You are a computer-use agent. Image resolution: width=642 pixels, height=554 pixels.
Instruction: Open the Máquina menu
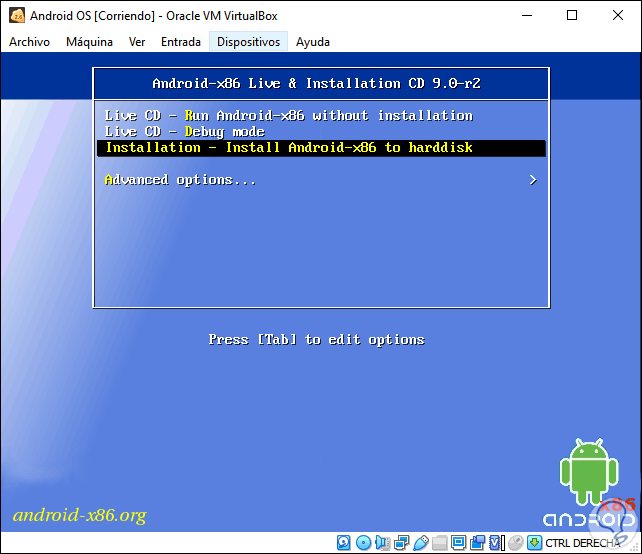89,42
